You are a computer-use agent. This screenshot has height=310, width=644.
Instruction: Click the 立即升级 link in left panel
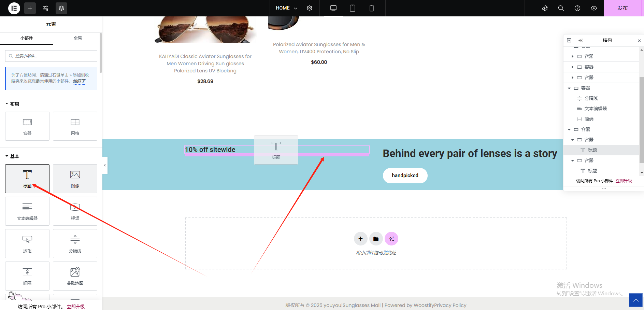click(76, 307)
